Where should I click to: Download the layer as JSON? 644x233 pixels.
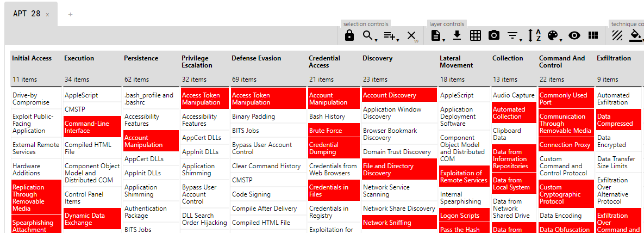point(457,36)
